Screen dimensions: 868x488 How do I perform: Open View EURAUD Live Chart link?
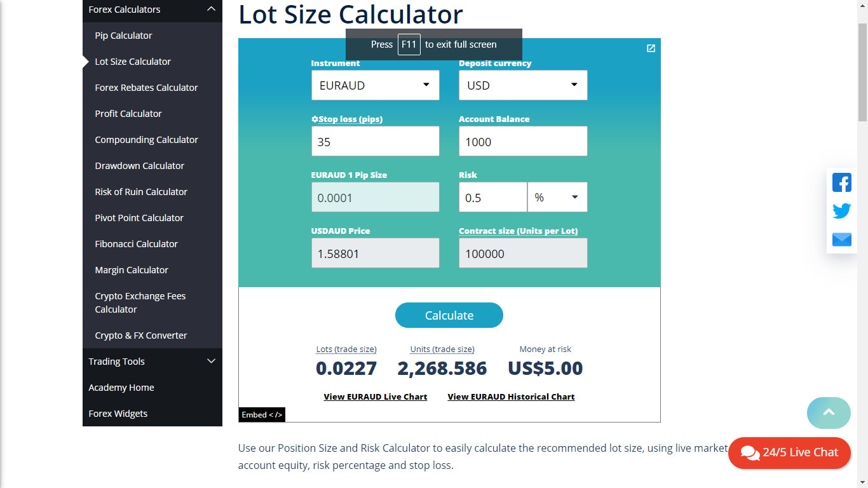pyautogui.click(x=375, y=396)
